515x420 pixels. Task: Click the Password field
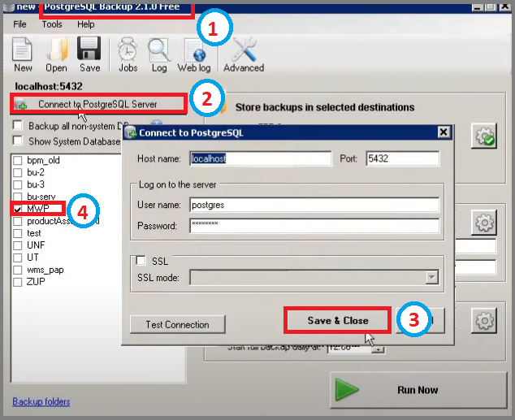click(314, 226)
